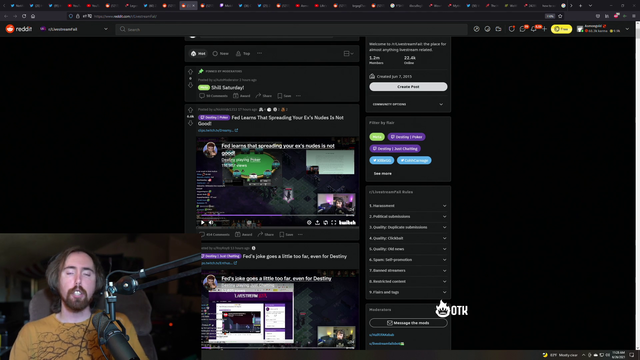Expand rule 7. Banned streamers

[x=408, y=271]
